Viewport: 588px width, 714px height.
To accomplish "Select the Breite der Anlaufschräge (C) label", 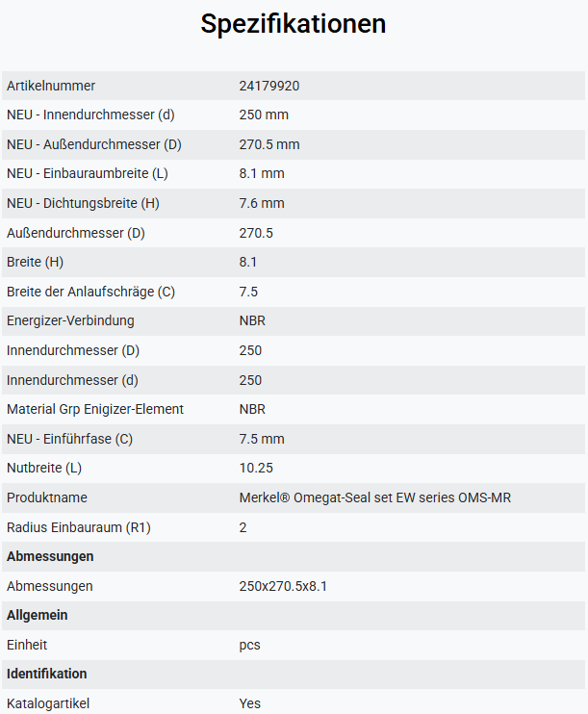I will coord(90,292).
